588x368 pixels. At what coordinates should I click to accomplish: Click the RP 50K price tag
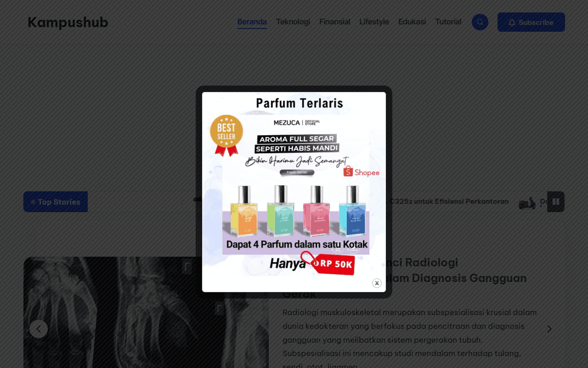coord(334,264)
